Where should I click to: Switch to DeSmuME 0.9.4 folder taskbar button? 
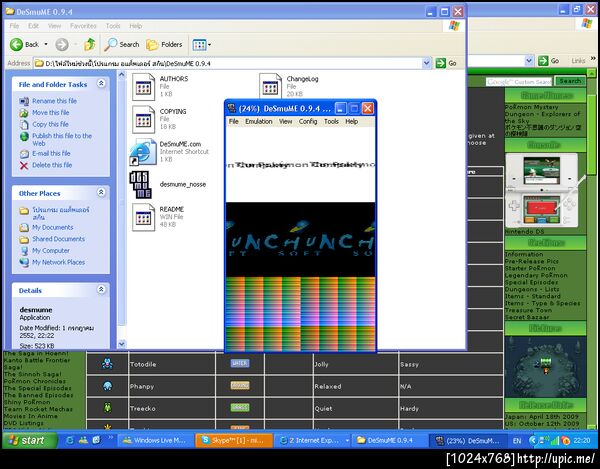pos(389,440)
